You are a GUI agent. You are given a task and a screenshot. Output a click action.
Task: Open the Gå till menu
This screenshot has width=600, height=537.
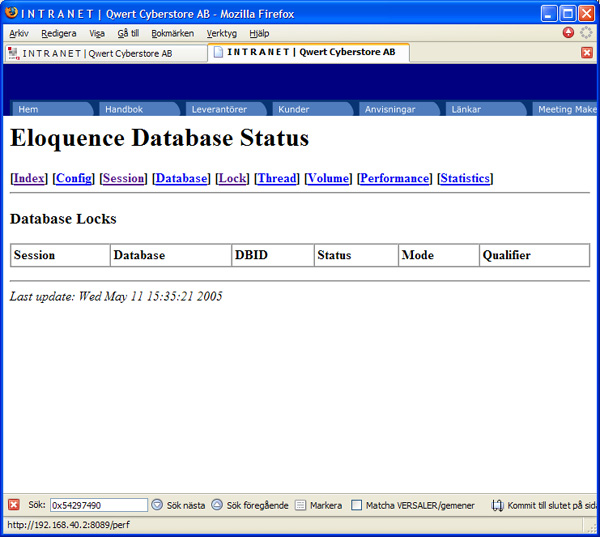(128, 33)
